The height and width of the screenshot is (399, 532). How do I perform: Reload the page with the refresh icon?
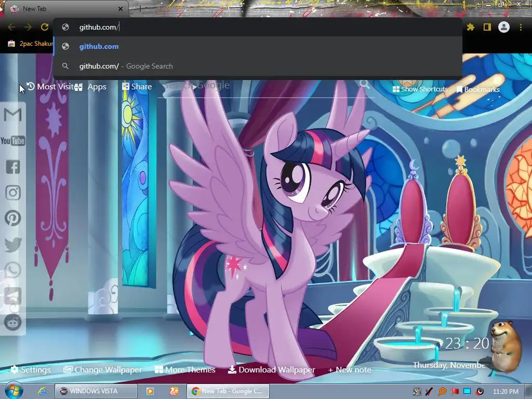coord(45,27)
